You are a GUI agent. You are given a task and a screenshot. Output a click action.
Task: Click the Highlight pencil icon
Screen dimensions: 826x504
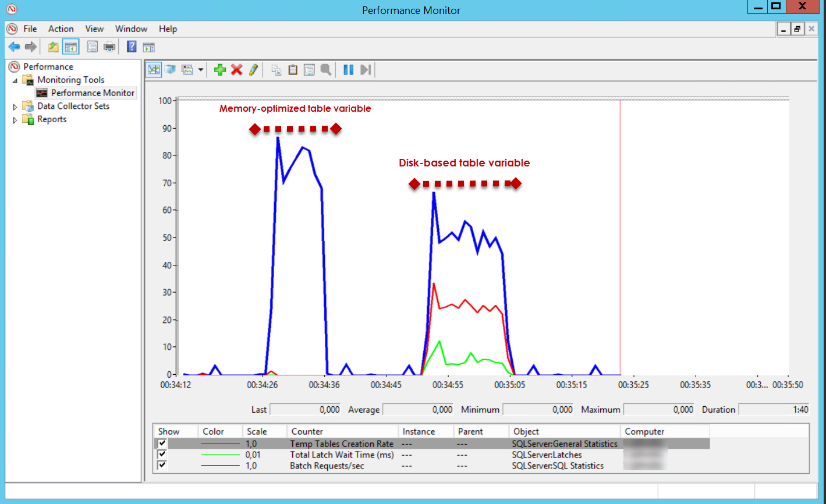(x=253, y=70)
